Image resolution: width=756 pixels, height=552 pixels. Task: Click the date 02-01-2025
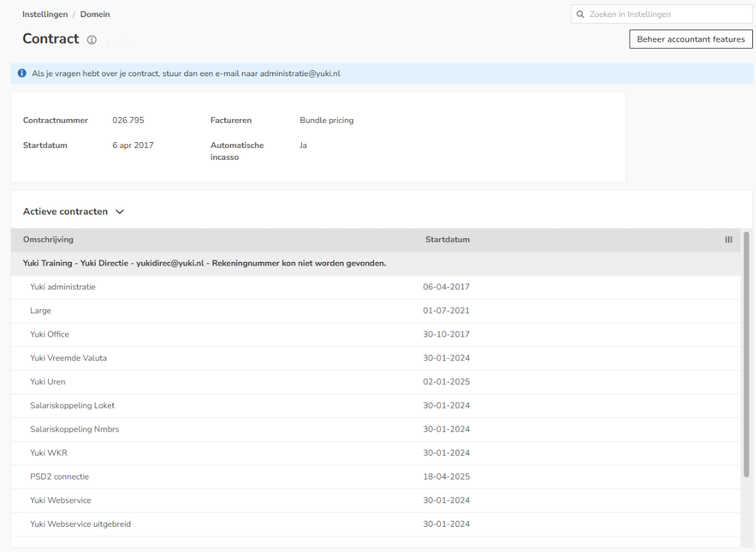[x=447, y=382]
